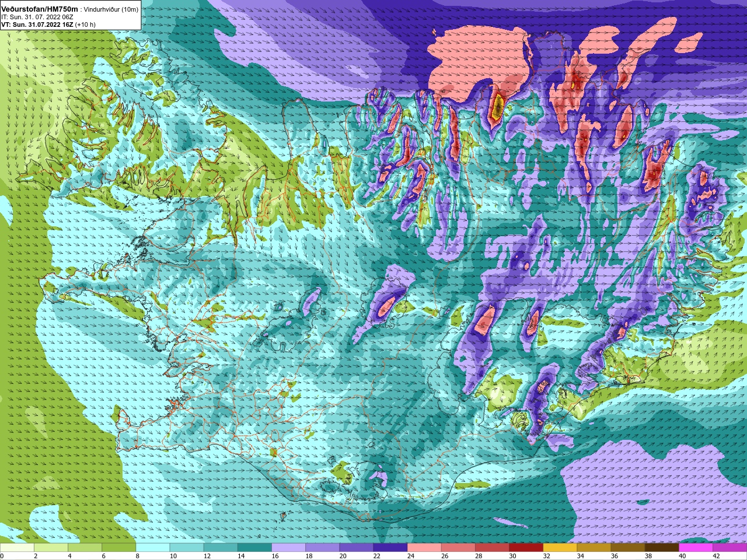Choose the 34–36 dark gold legend swatch

coord(594,547)
